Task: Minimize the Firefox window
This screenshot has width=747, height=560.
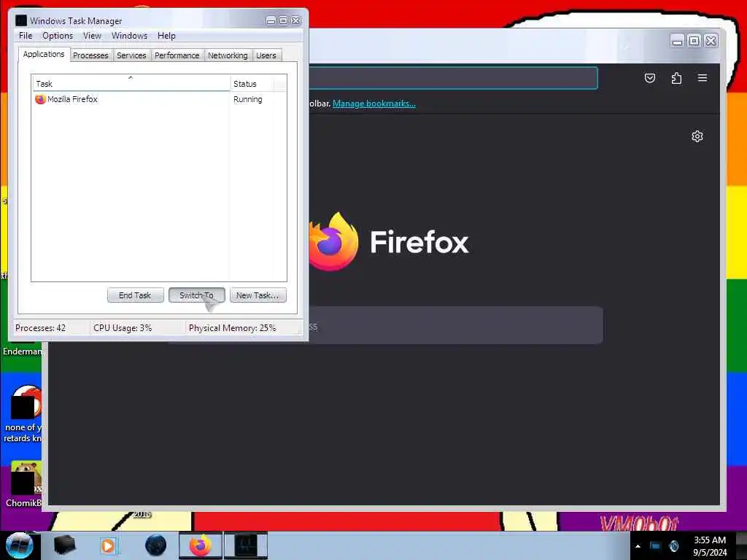Action: pyautogui.click(x=677, y=42)
